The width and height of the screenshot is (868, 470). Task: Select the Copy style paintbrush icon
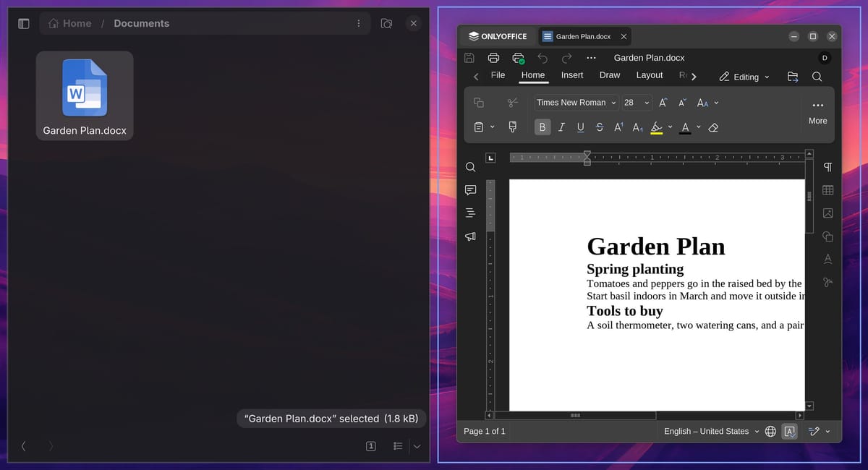click(513, 127)
